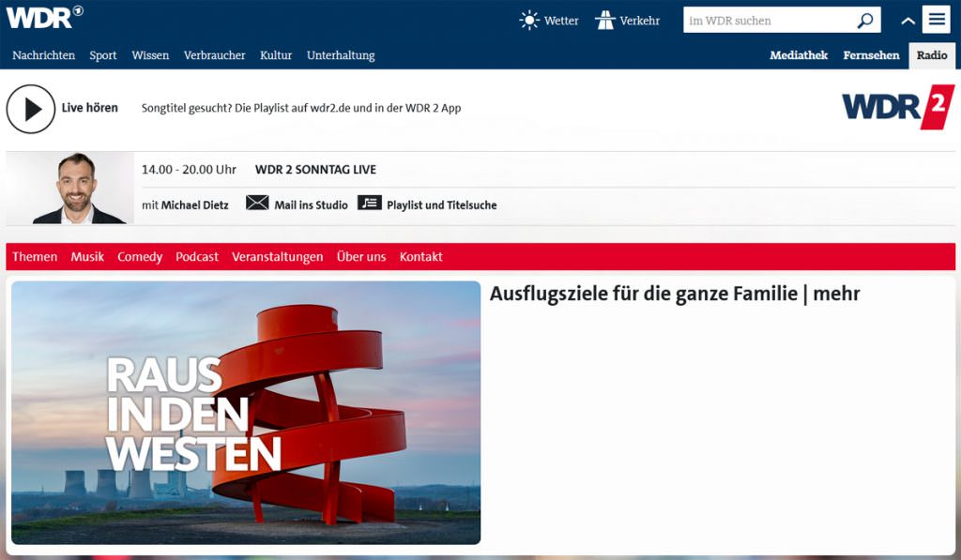Open the Unterhaltung section
961x560 pixels.
341,55
